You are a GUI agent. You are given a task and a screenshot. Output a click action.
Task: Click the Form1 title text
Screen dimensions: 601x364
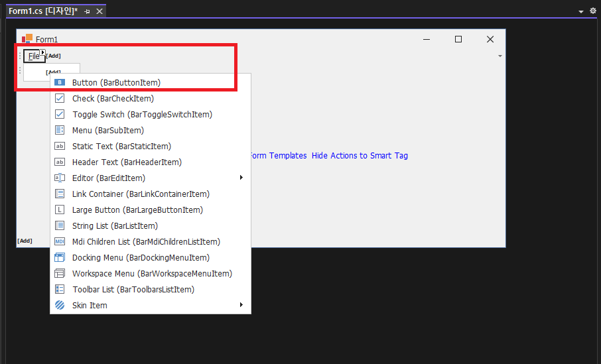click(x=46, y=39)
